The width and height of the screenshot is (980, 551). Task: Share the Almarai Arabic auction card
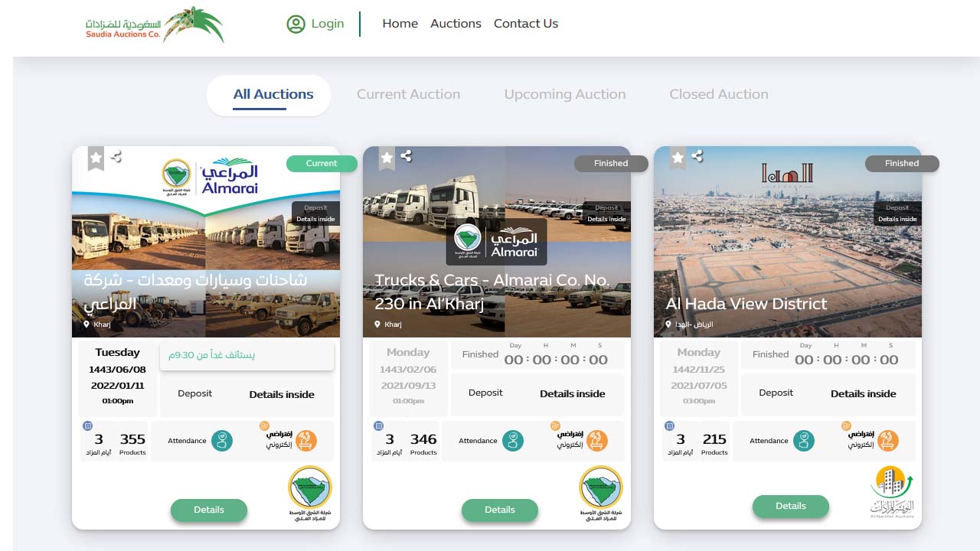[x=116, y=157]
